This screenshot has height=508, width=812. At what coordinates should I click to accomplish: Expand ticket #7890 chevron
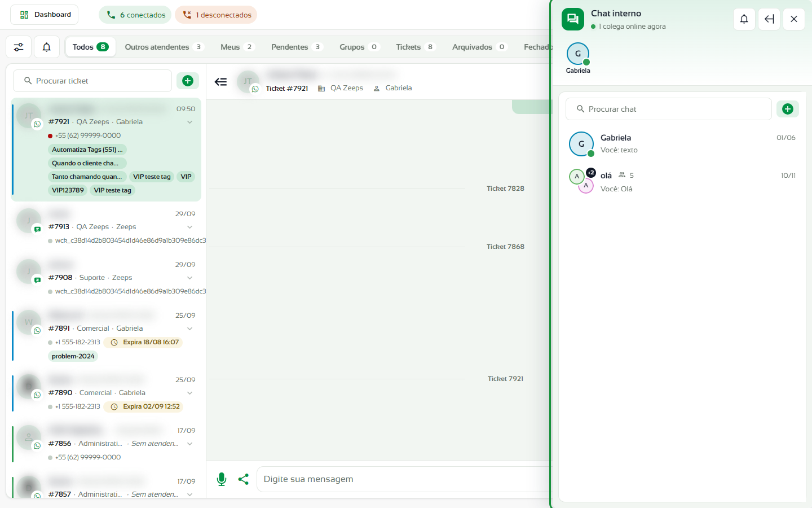click(x=190, y=393)
